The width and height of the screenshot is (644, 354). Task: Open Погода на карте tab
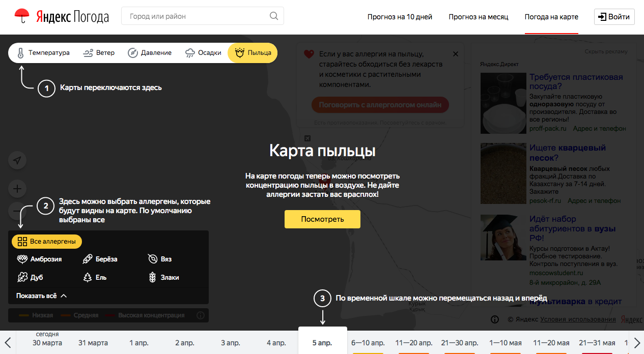551,17
